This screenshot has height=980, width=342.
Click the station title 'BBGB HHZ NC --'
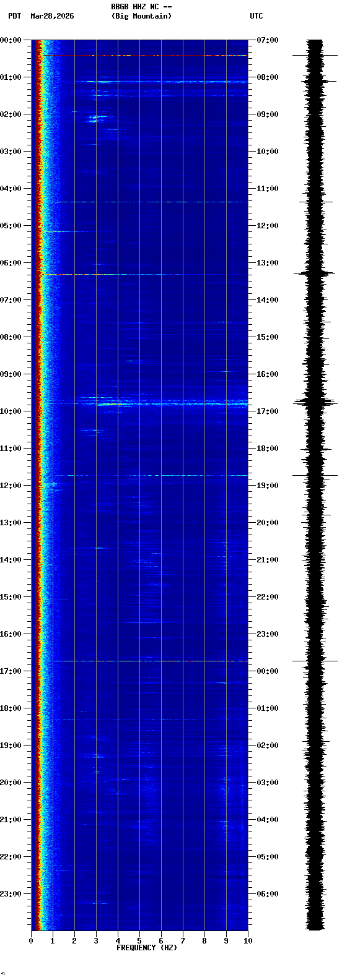tap(141, 7)
